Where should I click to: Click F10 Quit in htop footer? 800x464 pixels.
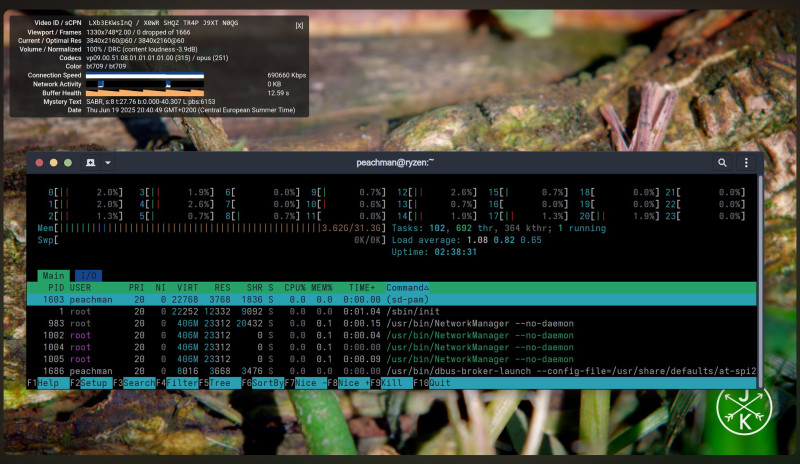tap(432, 383)
